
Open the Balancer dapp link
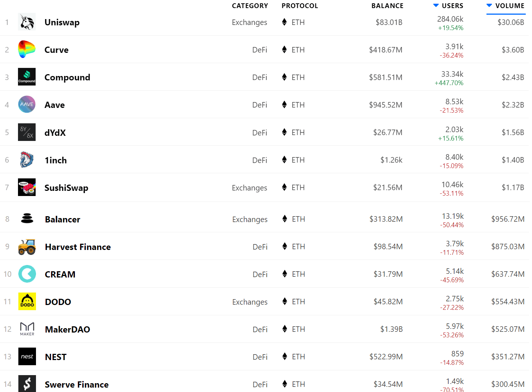(62, 219)
